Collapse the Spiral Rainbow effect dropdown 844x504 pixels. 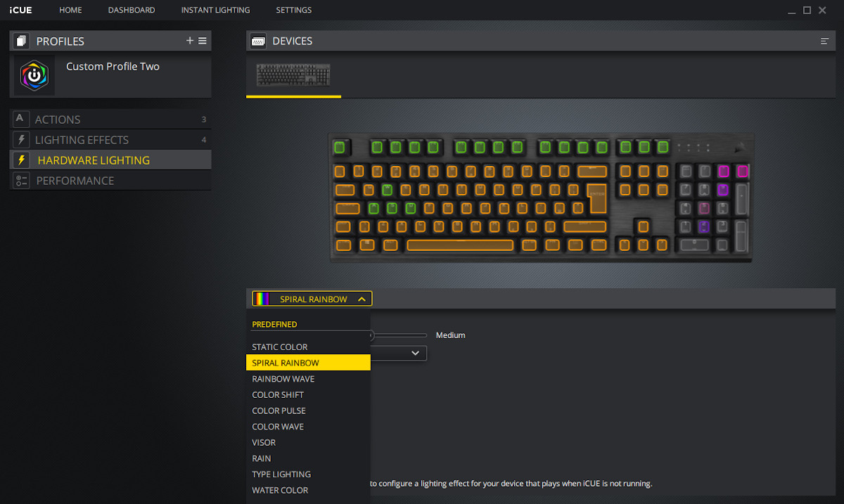click(x=312, y=299)
